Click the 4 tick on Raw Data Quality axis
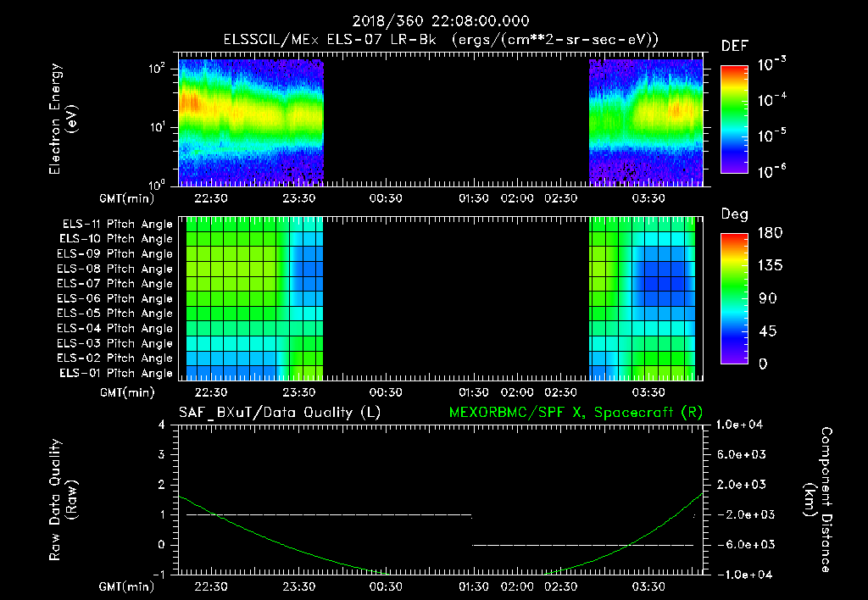Image resolution: width=868 pixels, height=600 pixels. [x=161, y=425]
